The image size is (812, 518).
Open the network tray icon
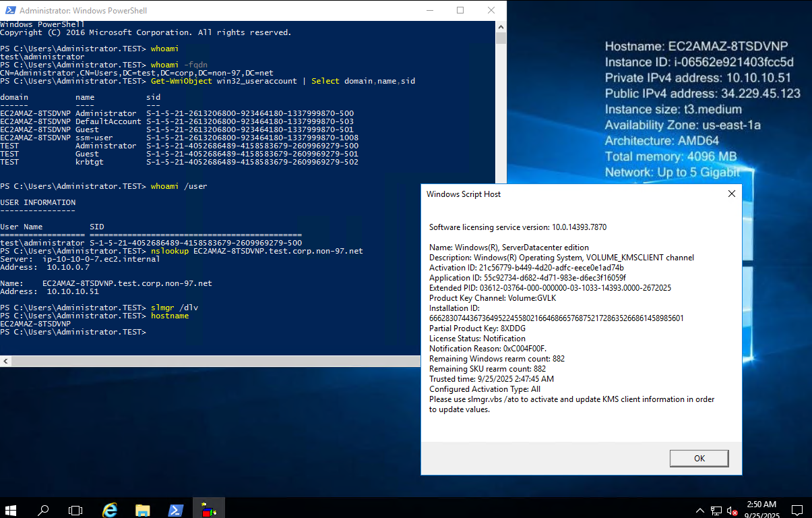point(716,511)
